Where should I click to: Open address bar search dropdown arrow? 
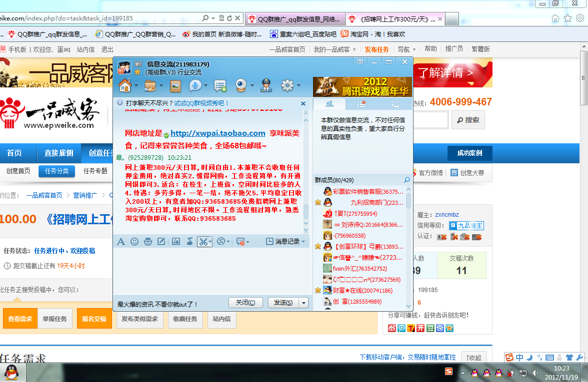click(x=213, y=18)
